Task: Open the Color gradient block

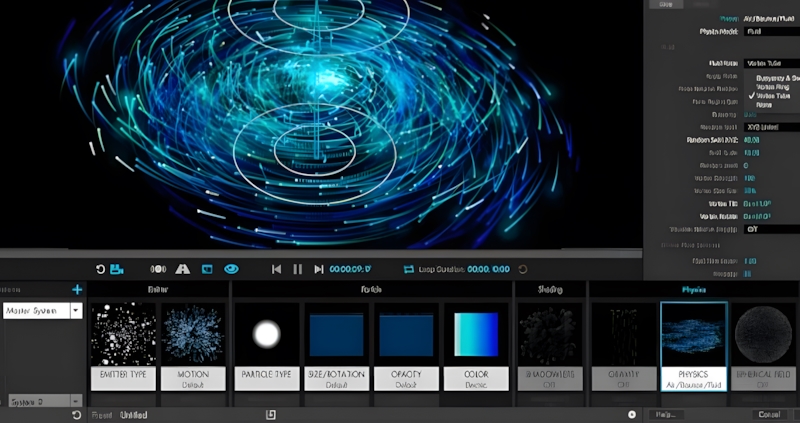Action: point(477,346)
